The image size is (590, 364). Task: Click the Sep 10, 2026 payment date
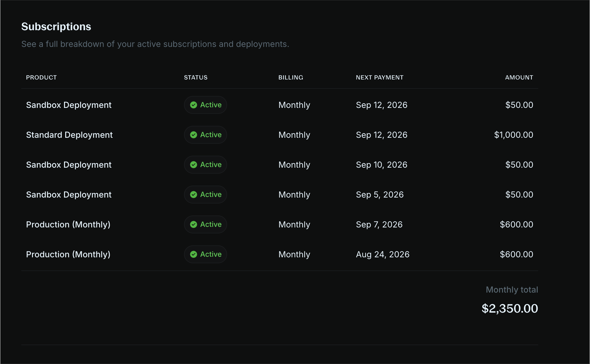click(382, 165)
